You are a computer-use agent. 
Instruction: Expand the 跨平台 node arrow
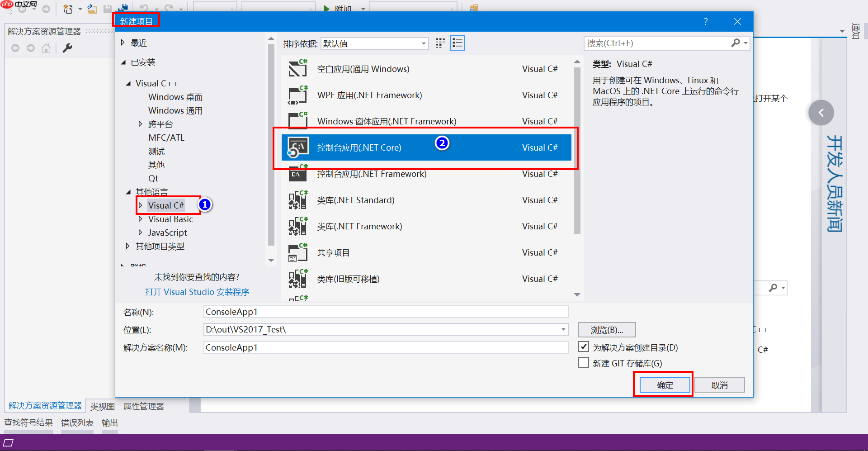coord(140,124)
